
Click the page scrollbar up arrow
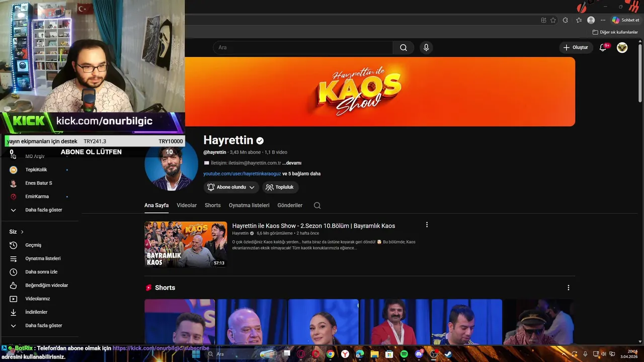(640, 42)
